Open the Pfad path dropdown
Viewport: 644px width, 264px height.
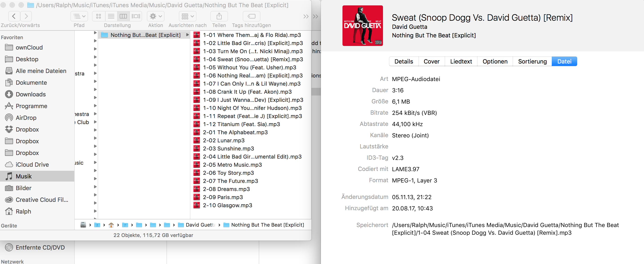coord(79,16)
